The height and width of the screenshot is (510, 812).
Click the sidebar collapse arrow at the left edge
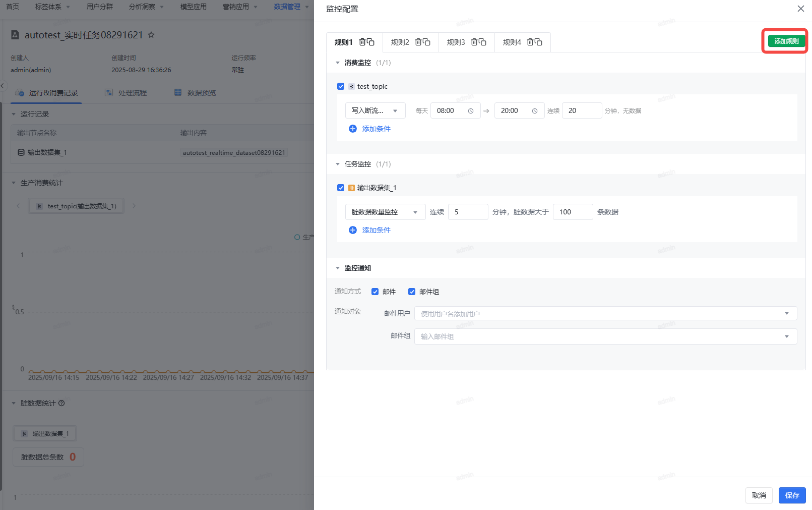[x=3, y=86]
